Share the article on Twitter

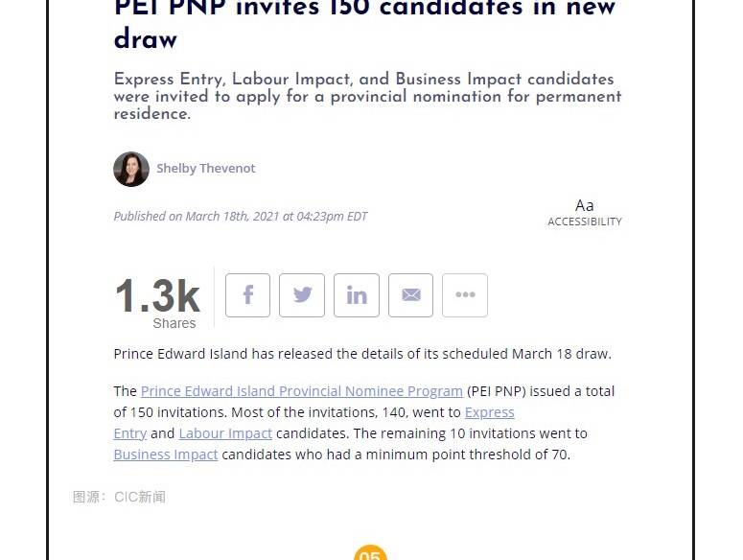click(302, 295)
